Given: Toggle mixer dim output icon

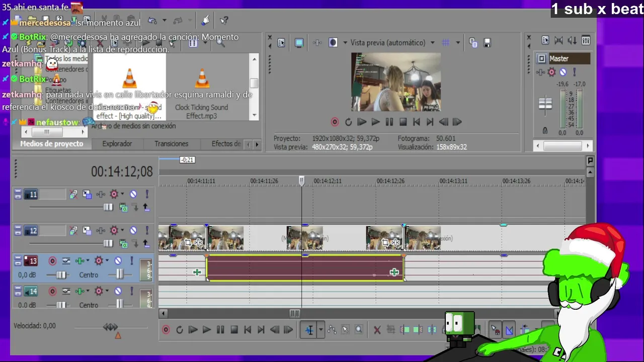Looking at the screenshot, I should pyautogui.click(x=572, y=41).
